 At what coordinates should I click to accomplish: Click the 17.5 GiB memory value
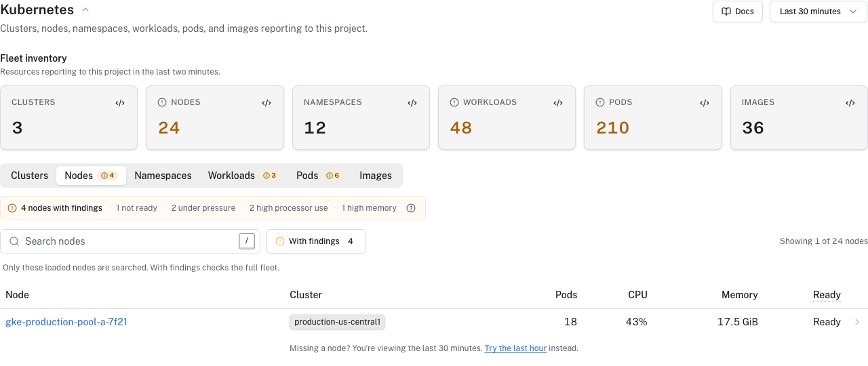737,322
